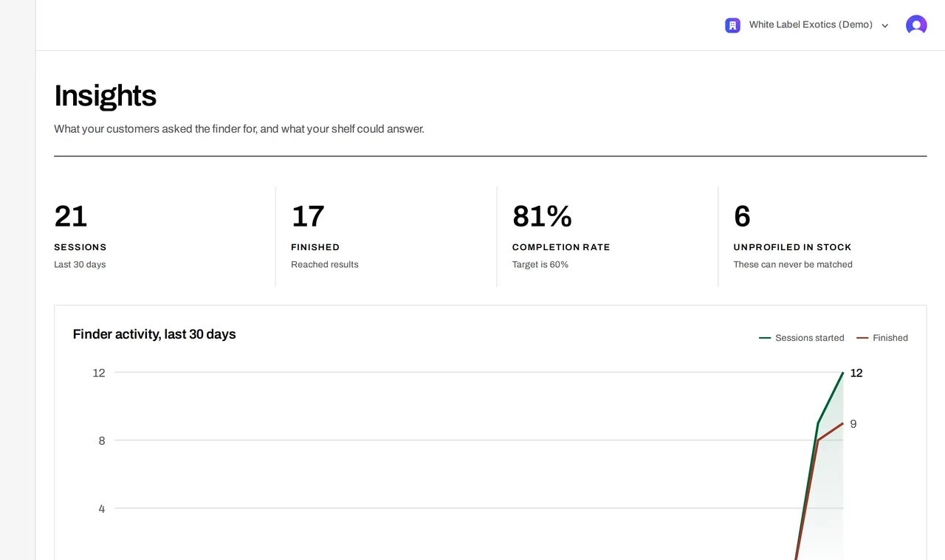Click the Insights subtitle about customers
Viewport: 945px width, 560px height.
pyautogui.click(x=239, y=129)
